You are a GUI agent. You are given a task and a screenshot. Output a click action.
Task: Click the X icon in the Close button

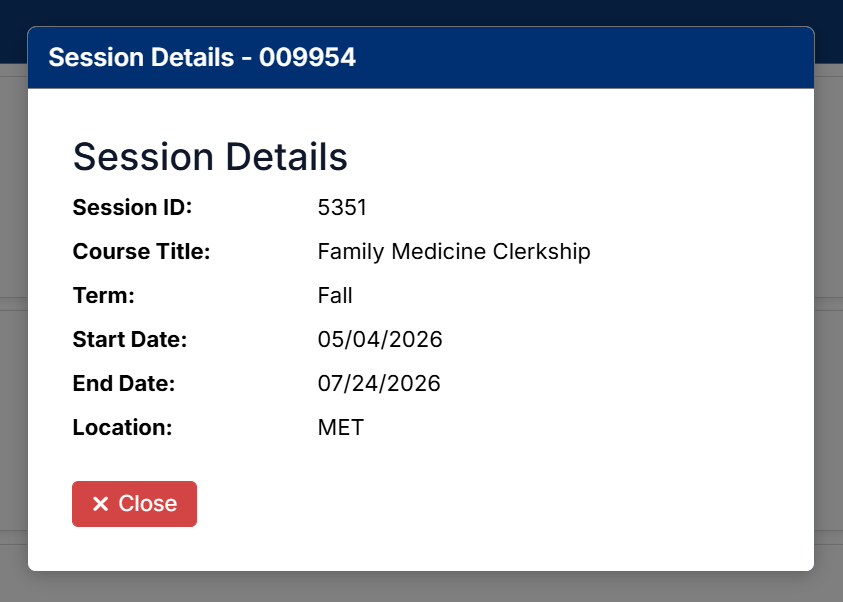point(101,504)
